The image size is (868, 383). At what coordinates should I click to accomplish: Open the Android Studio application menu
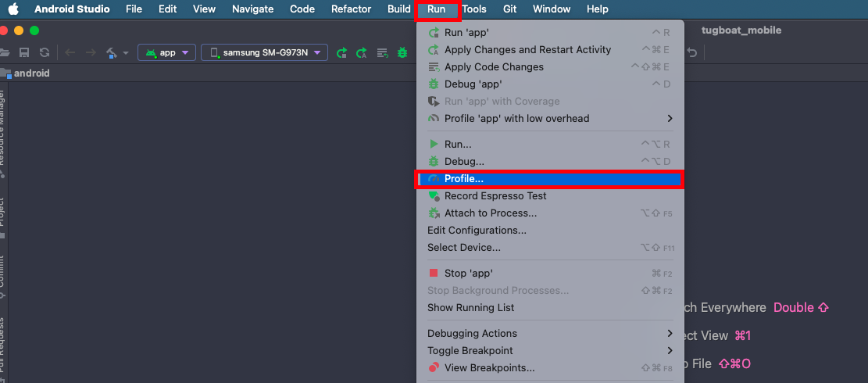click(72, 9)
